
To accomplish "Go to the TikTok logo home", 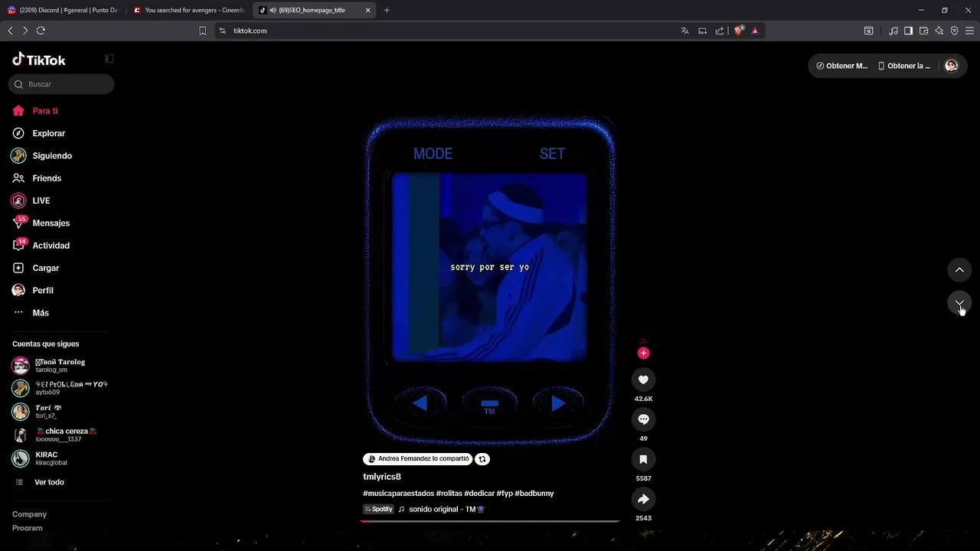I will point(39,60).
